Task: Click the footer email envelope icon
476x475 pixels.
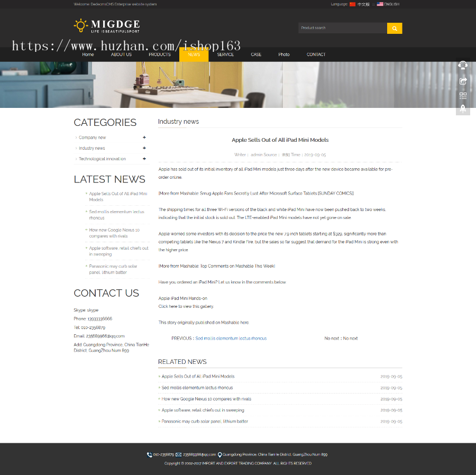Action: [179, 455]
